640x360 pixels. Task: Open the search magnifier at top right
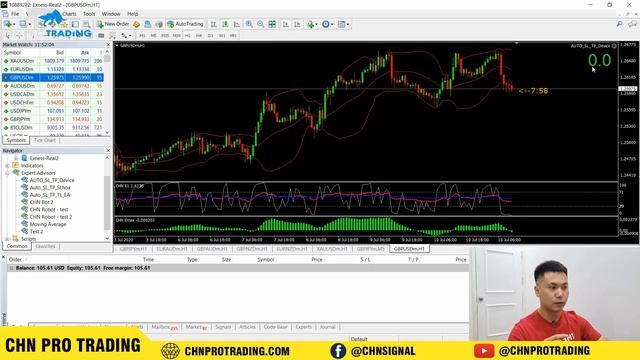(x=620, y=24)
